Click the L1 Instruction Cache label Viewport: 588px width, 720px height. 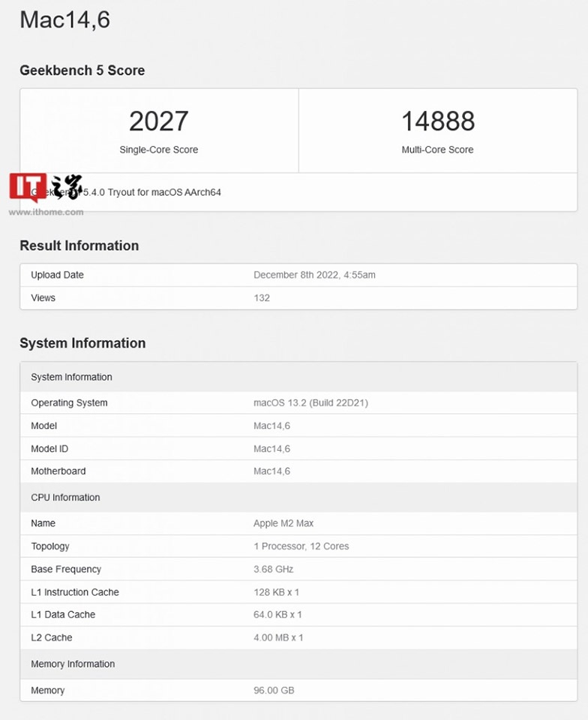tap(75, 592)
